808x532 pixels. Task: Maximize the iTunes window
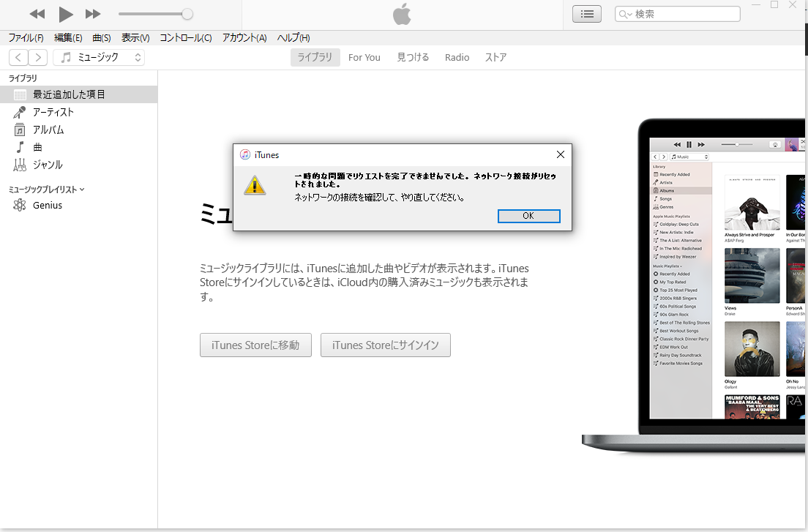tap(774, 5)
